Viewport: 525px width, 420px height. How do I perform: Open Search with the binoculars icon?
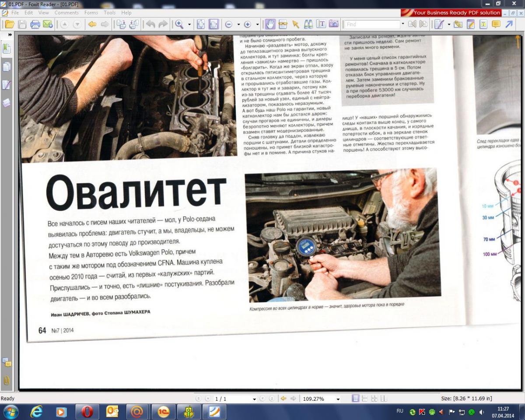pyautogui.click(x=308, y=24)
